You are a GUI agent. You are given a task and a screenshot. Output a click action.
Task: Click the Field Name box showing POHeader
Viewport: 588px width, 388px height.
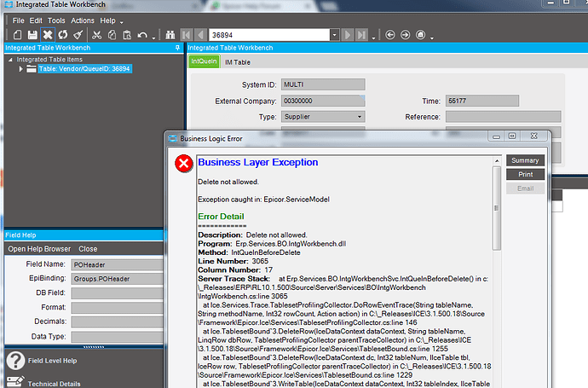click(x=118, y=264)
